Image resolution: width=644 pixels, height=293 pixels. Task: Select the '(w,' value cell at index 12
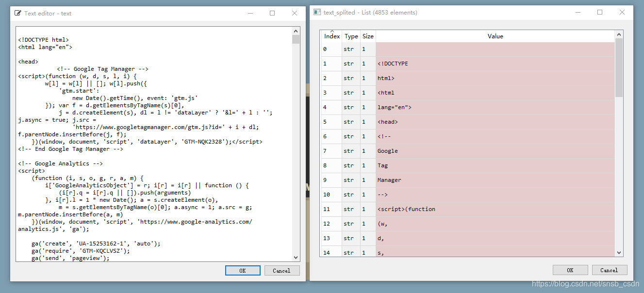pyautogui.click(x=495, y=224)
